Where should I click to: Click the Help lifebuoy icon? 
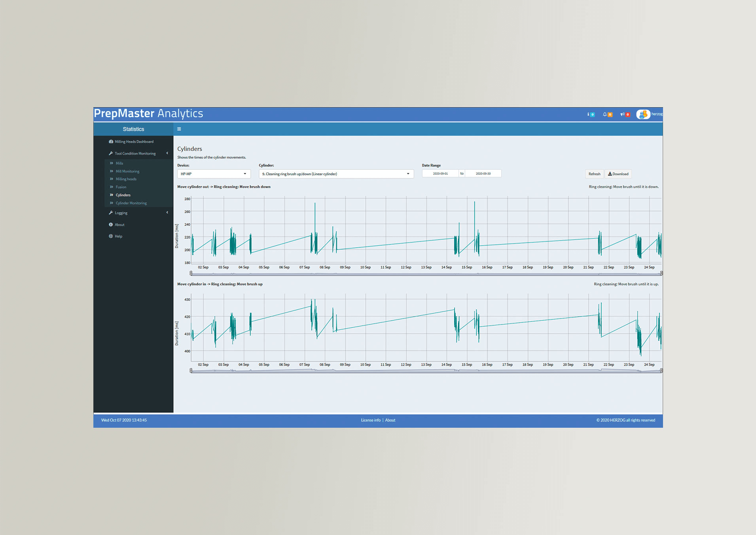pos(111,236)
